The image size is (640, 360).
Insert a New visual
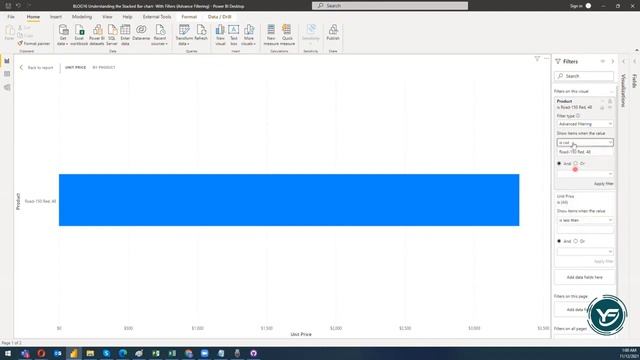point(220,35)
